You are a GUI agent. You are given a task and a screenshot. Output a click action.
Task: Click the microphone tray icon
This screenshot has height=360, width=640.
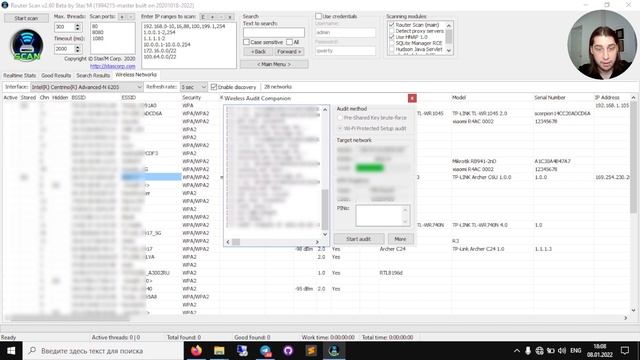pos(528,351)
